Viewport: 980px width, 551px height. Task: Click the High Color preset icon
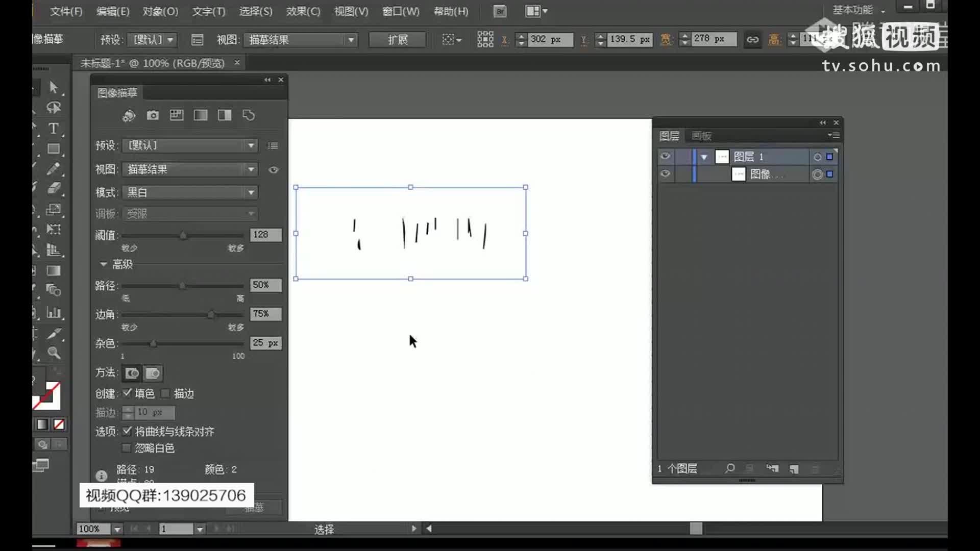[153, 115]
